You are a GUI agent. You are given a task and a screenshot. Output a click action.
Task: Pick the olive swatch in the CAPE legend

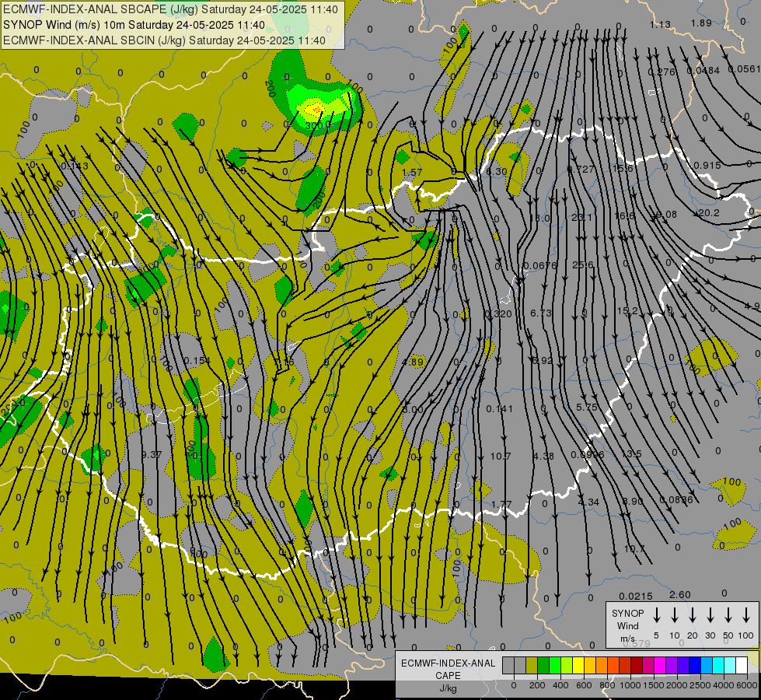(x=532, y=666)
